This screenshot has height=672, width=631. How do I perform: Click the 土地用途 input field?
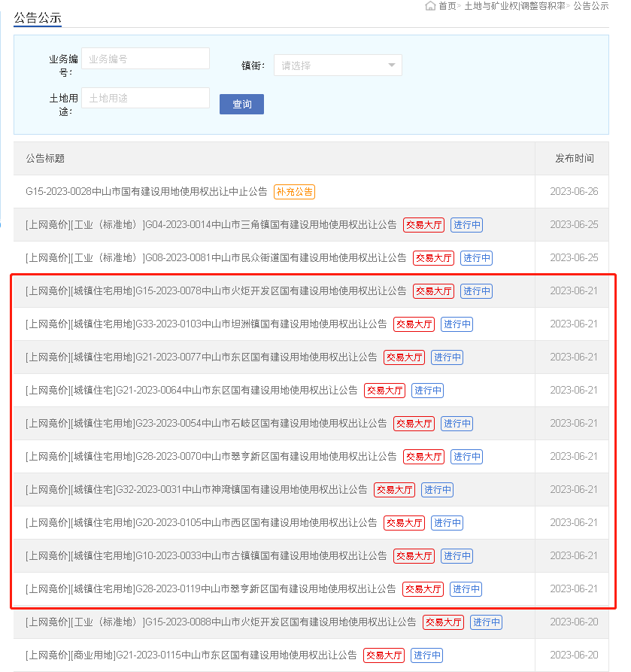(145, 98)
